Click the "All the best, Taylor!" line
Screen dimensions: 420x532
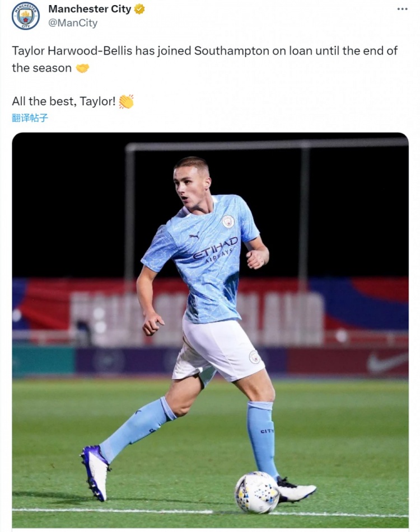pyautogui.click(x=64, y=102)
